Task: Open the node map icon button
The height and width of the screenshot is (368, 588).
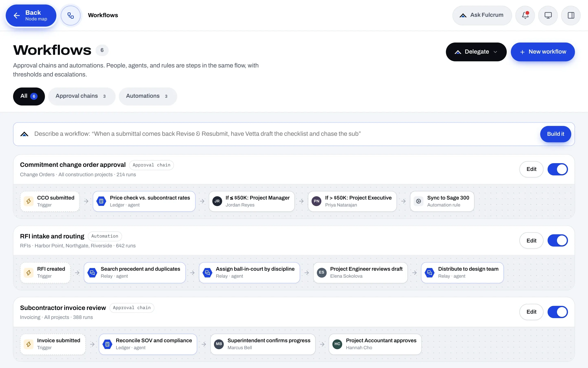Action: pyautogui.click(x=70, y=15)
